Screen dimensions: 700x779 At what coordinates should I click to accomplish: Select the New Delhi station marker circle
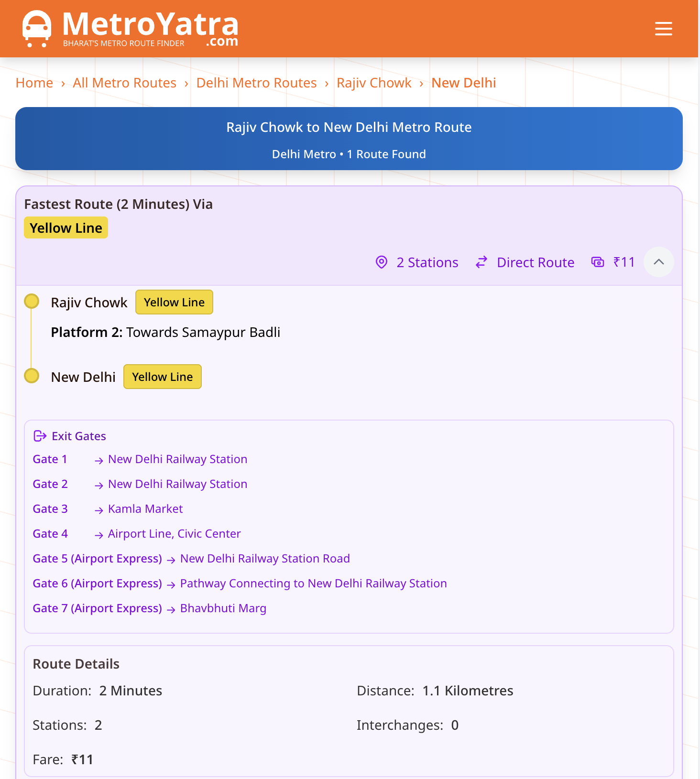click(32, 376)
